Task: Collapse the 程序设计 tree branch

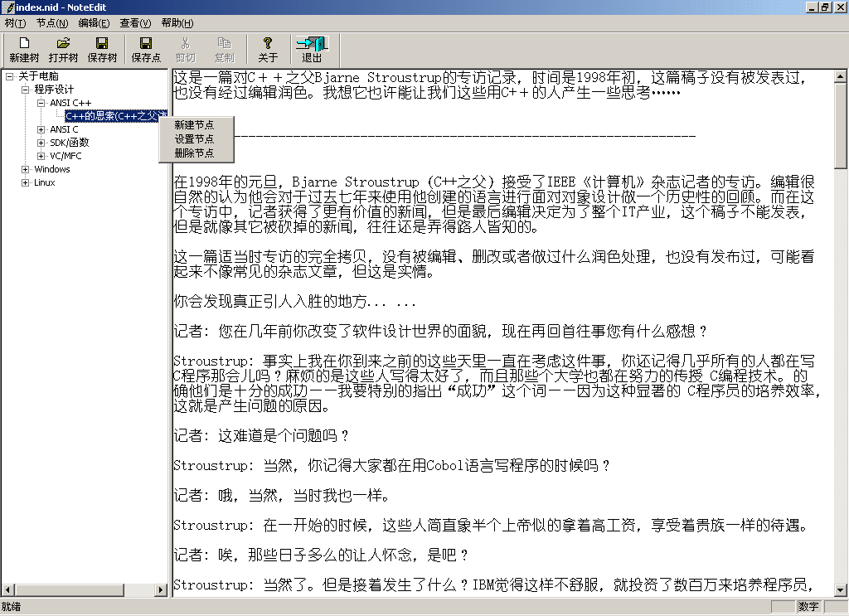Action: (x=26, y=90)
